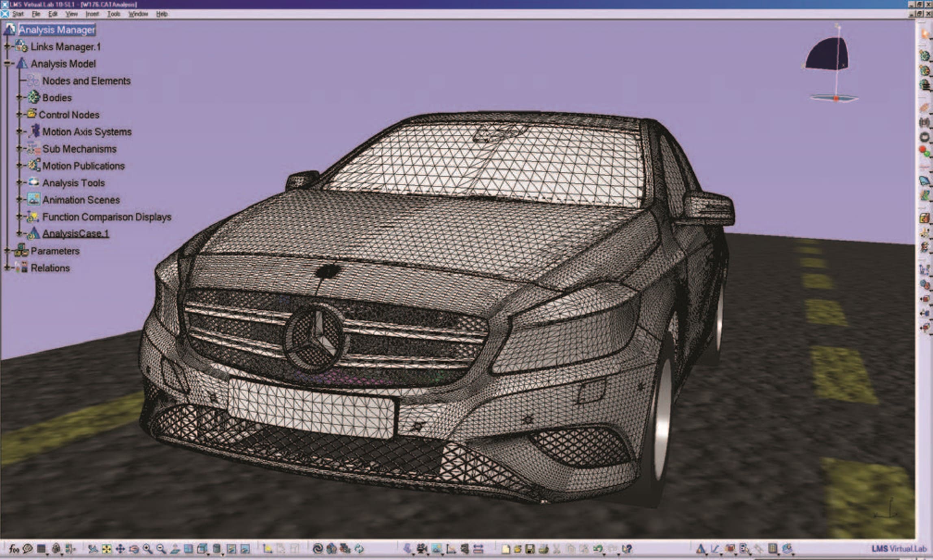The image size is (933, 560).
Task: Select Motion Publications tree item
Action: pyautogui.click(x=83, y=166)
